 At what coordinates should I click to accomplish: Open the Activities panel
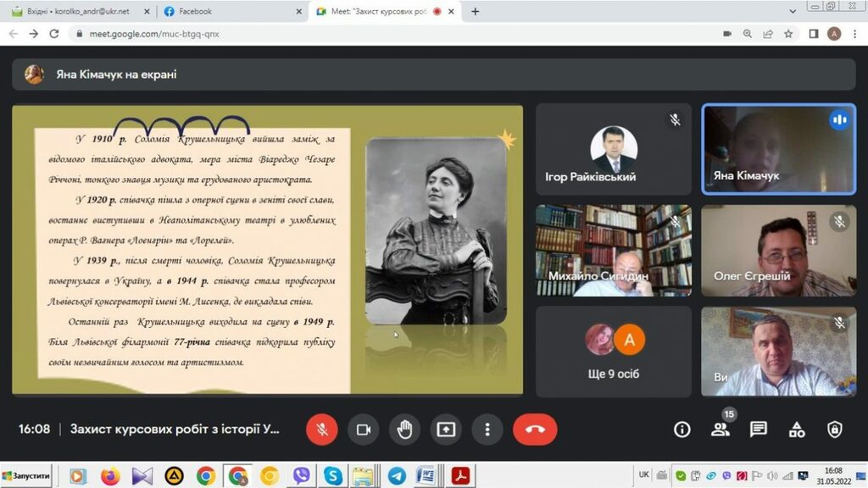coord(797,430)
